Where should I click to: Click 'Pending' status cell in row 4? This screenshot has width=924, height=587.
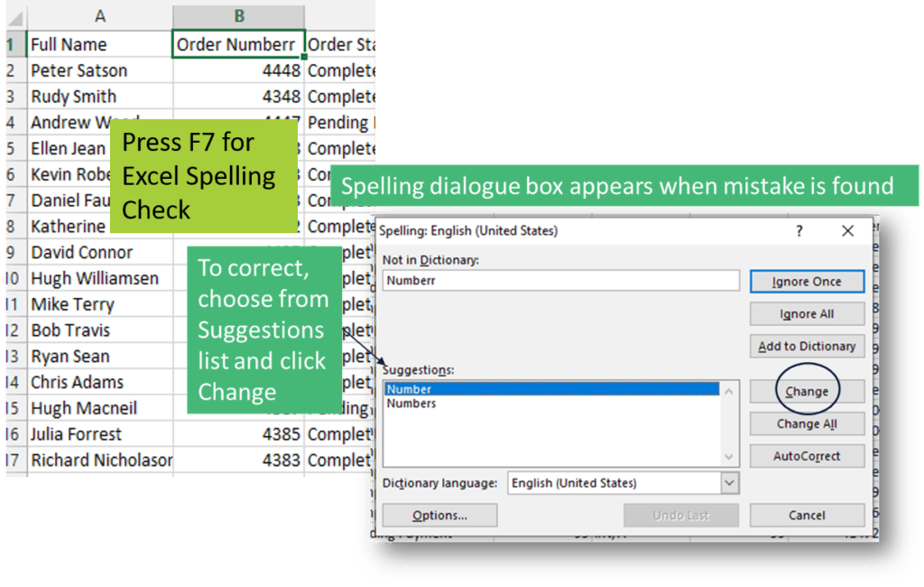click(340, 122)
